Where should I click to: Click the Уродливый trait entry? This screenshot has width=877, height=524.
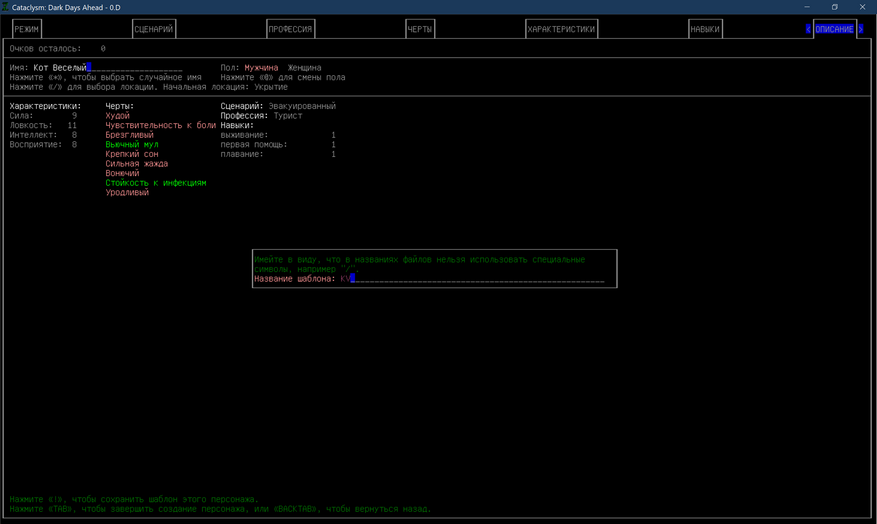click(x=127, y=192)
